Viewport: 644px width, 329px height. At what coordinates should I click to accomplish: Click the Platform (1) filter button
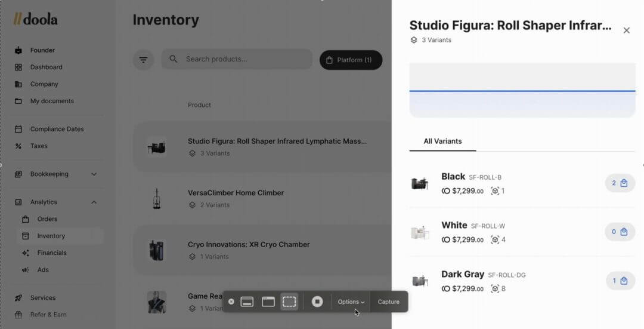[x=351, y=60]
